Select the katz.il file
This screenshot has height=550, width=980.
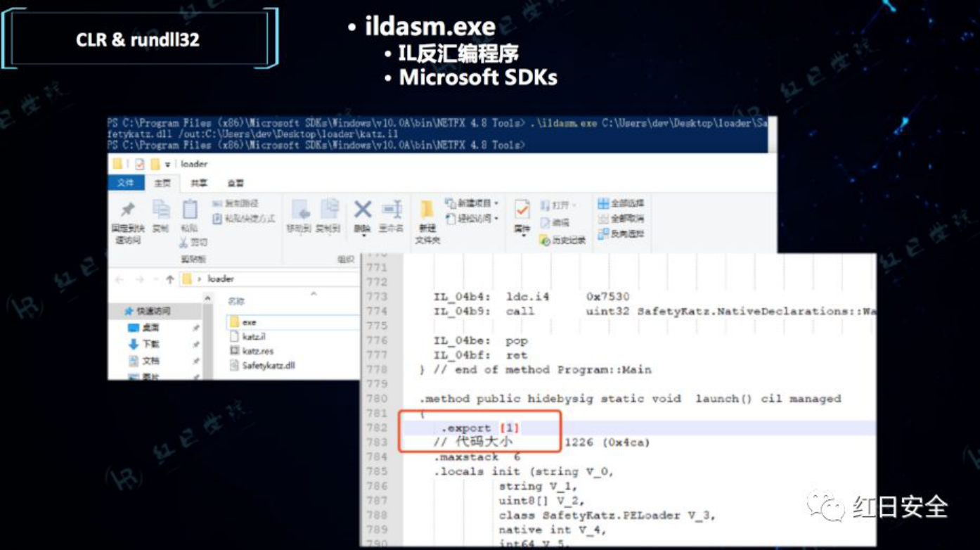pyautogui.click(x=247, y=337)
